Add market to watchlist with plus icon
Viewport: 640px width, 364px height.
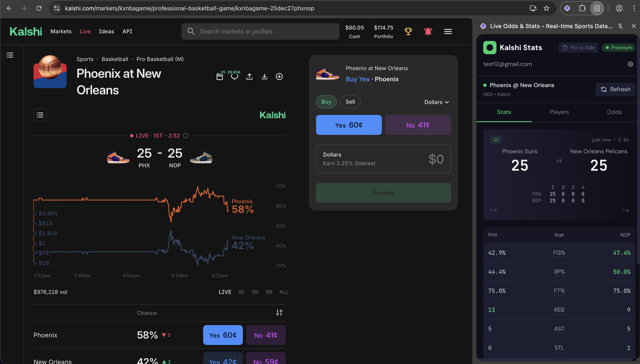point(279,77)
